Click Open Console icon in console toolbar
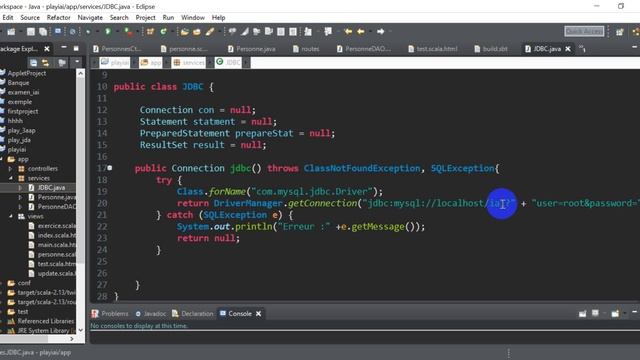The height and width of the screenshot is (360, 640). 615,313
